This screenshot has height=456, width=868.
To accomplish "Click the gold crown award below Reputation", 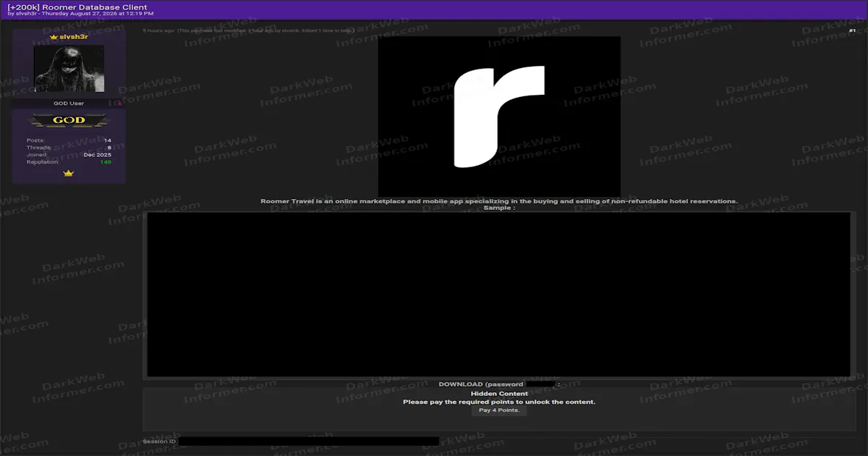I will pos(69,174).
